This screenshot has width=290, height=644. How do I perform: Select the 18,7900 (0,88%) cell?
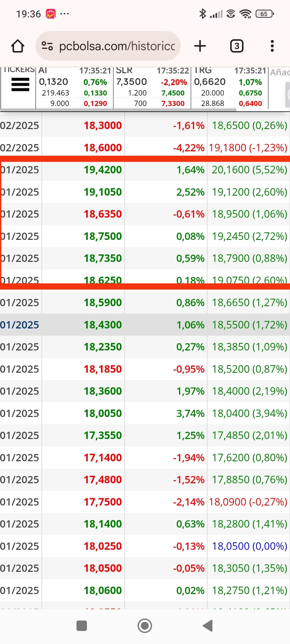pyautogui.click(x=249, y=258)
